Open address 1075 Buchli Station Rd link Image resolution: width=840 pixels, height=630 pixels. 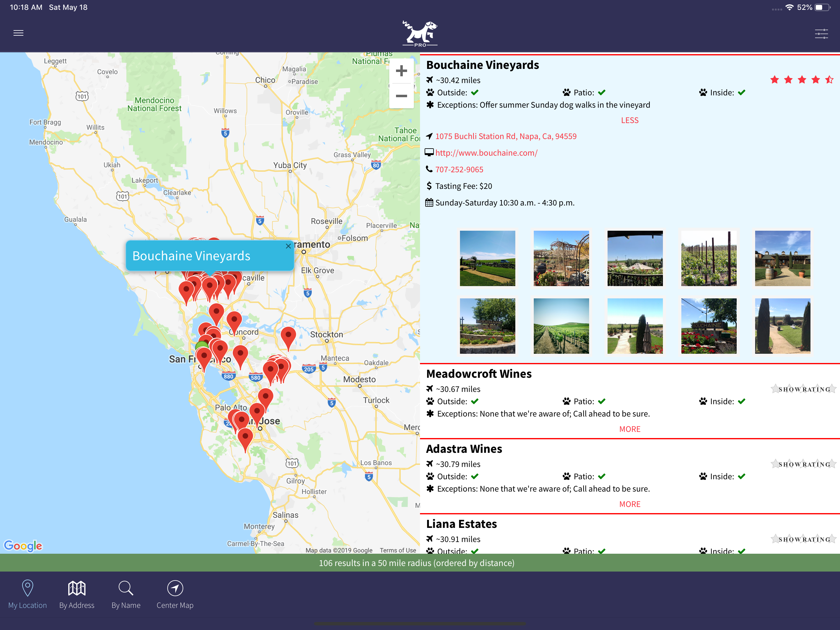coord(506,136)
